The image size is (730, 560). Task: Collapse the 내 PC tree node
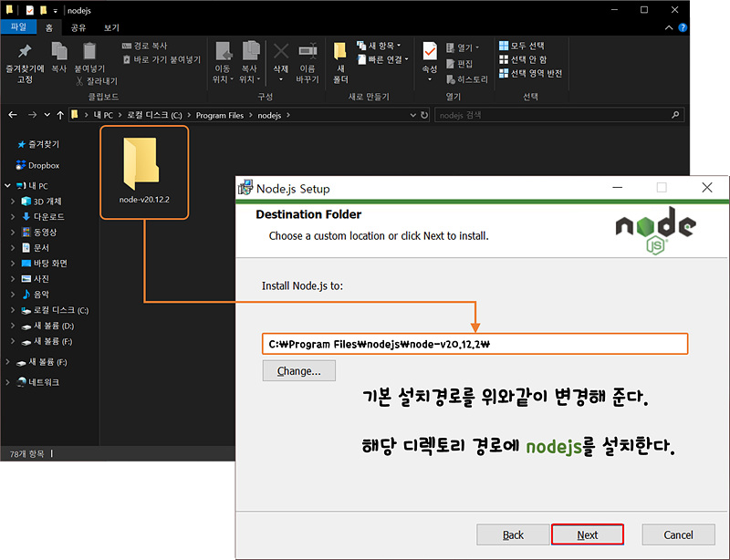click(x=7, y=186)
